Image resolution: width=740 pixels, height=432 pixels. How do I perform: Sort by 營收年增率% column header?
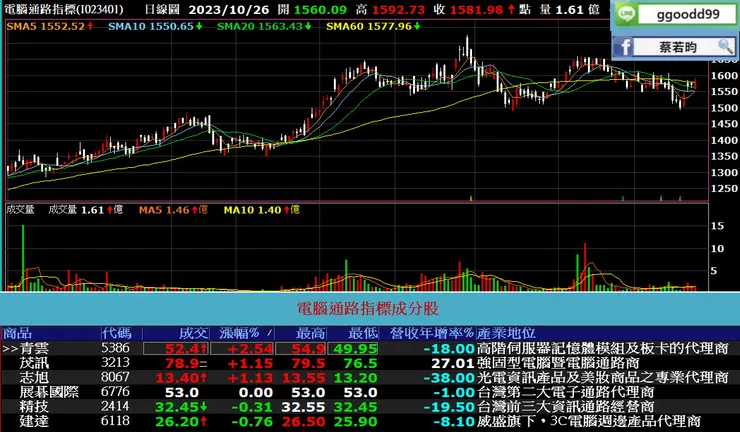click(431, 333)
